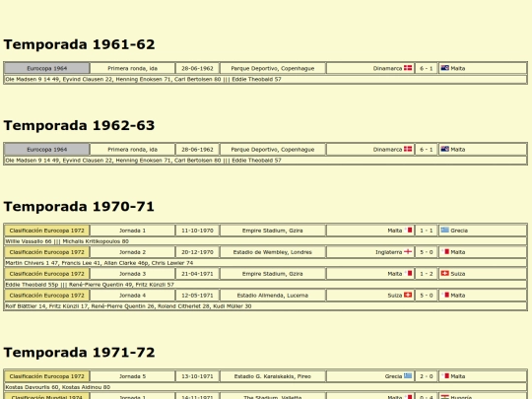Viewport: 532px width, 399px height.
Task: Click the Estadio Allmenda, Lucerna cell
Action: pyautogui.click(x=273, y=296)
